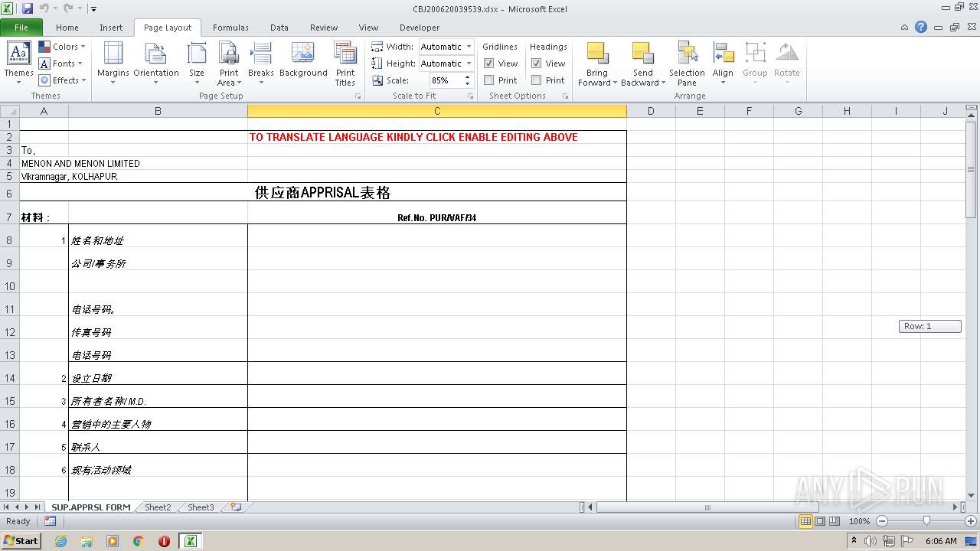Open theme Effects dropdown
The height and width of the screenshot is (551, 980).
click(62, 80)
